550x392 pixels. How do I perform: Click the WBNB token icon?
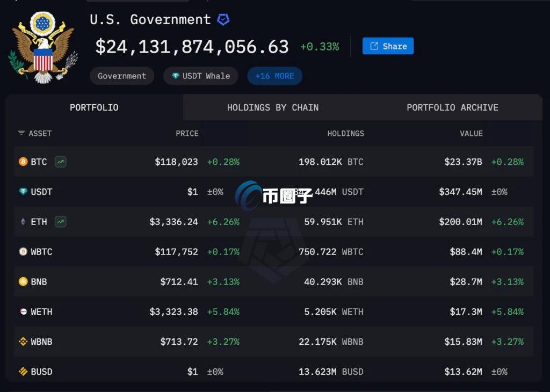coord(23,342)
